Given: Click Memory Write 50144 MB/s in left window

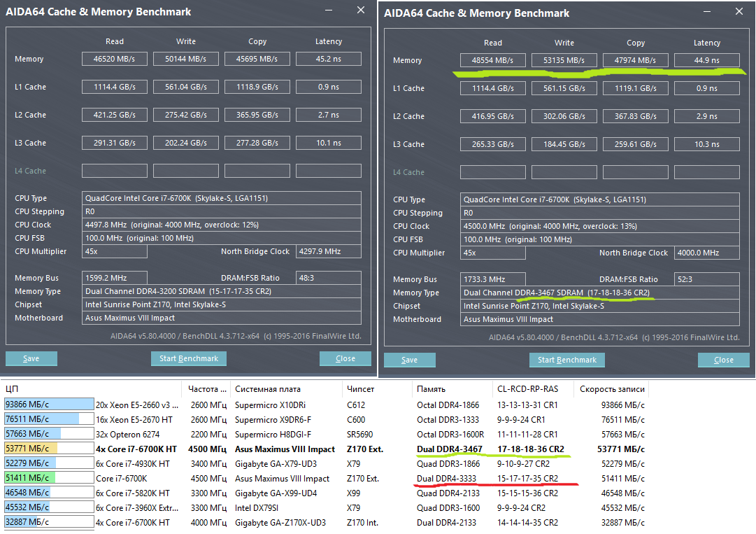Looking at the screenshot, I should click(x=185, y=59).
